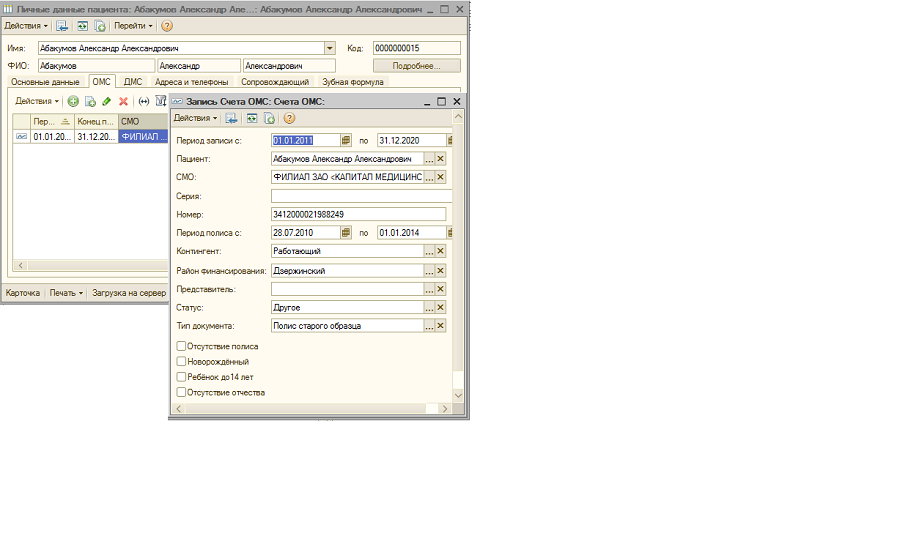Switch to the Зубная формула tab
This screenshot has width=919, height=555.
pos(353,82)
